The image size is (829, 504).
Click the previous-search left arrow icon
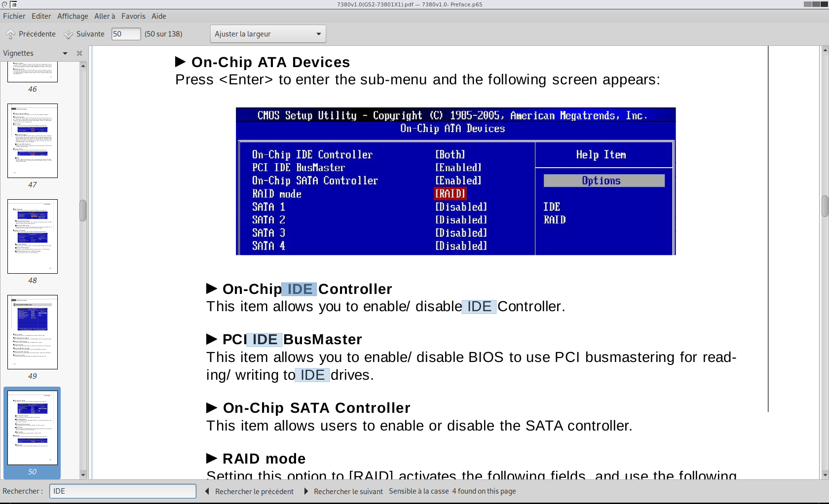click(207, 491)
